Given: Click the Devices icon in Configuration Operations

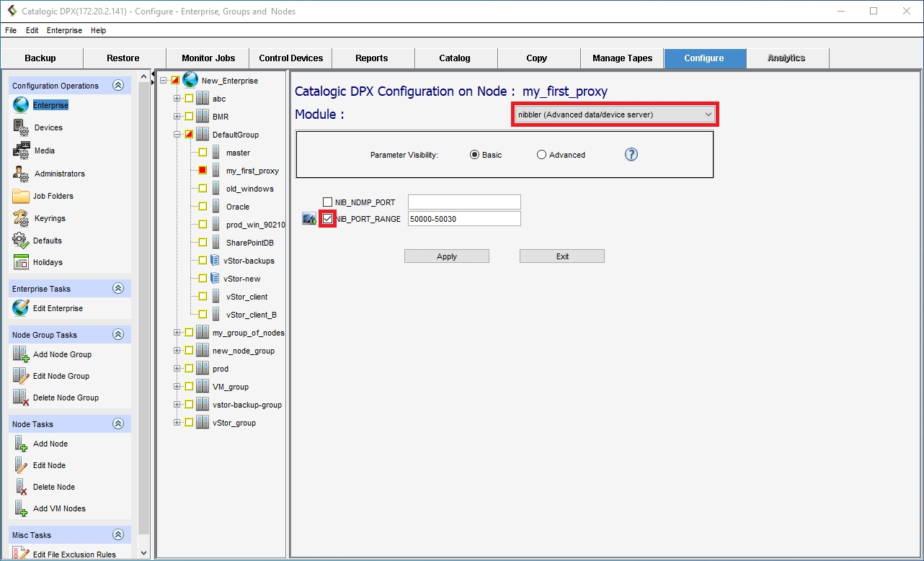Looking at the screenshot, I should [21, 127].
